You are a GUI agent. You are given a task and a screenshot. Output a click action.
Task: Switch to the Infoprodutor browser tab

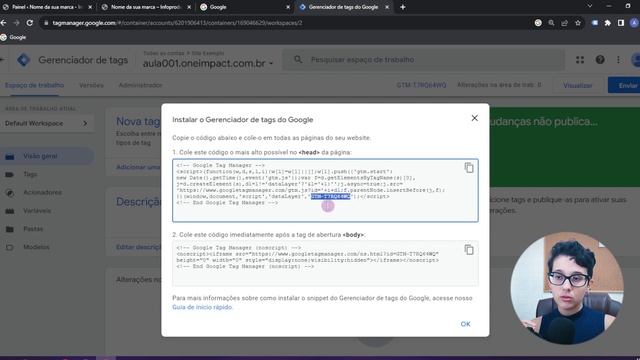click(x=145, y=7)
